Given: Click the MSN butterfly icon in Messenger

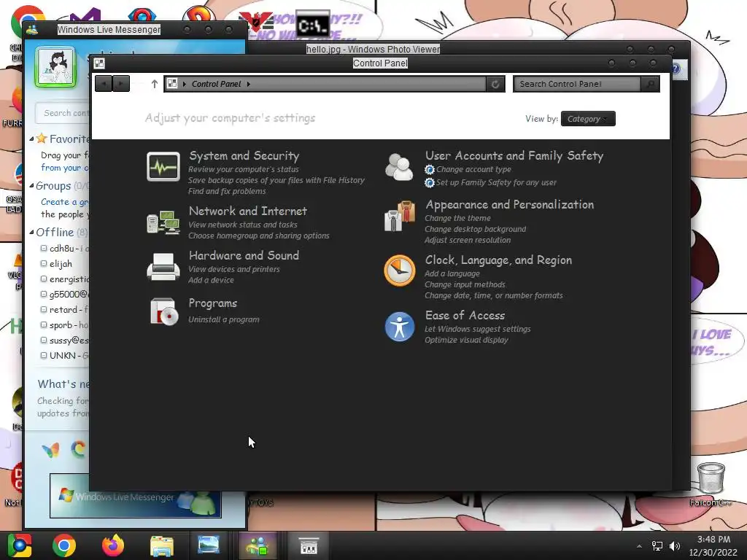Looking at the screenshot, I should pyautogui.click(x=50, y=449).
